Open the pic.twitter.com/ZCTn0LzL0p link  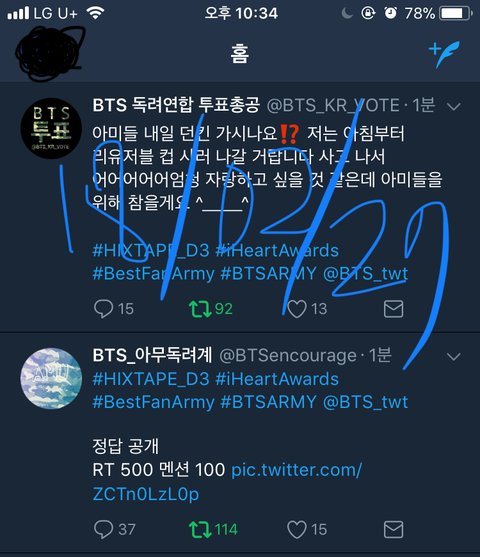point(227,482)
